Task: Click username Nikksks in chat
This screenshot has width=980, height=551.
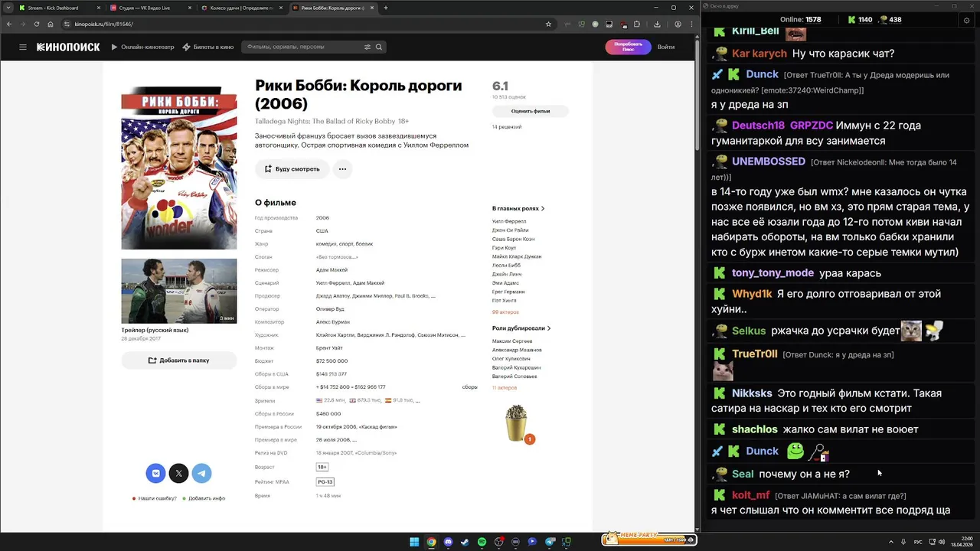Action: [x=752, y=393]
